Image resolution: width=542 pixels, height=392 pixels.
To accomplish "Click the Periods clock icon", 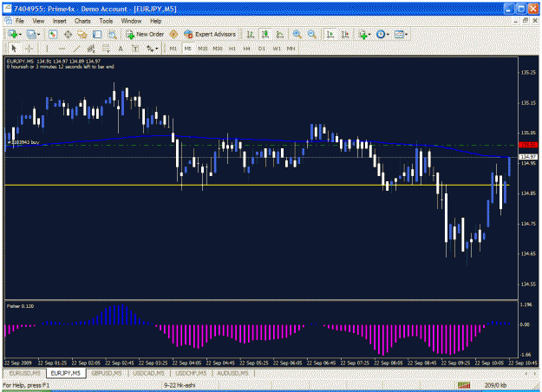I will (x=381, y=34).
